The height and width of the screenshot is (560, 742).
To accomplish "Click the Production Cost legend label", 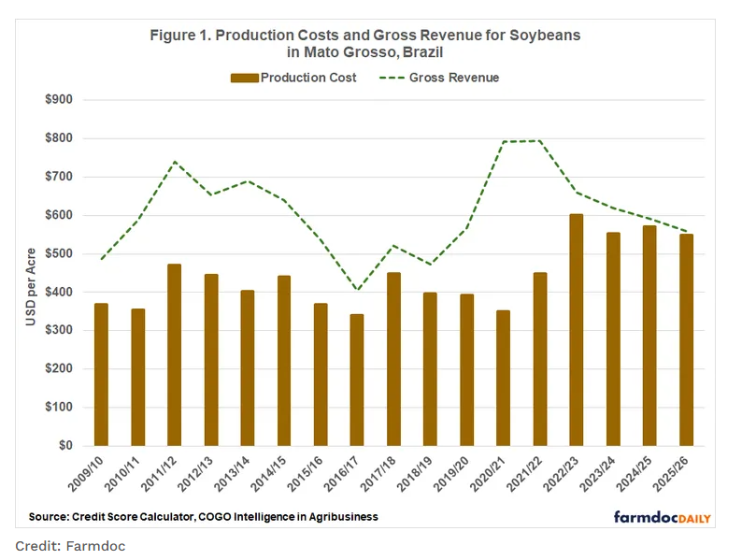I will click(x=308, y=78).
